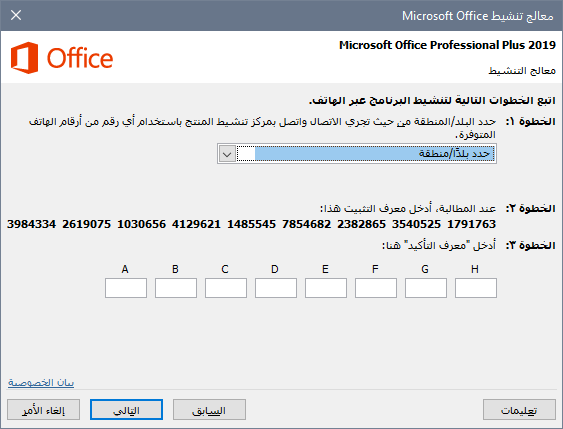Select installation ID group 1791763
Screen dimensions: 563x429
tap(471, 224)
